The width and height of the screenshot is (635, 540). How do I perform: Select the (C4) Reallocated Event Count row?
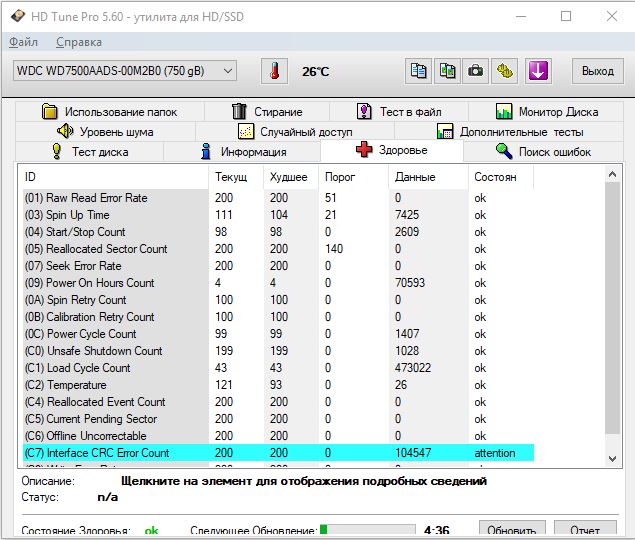(x=278, y=402)
